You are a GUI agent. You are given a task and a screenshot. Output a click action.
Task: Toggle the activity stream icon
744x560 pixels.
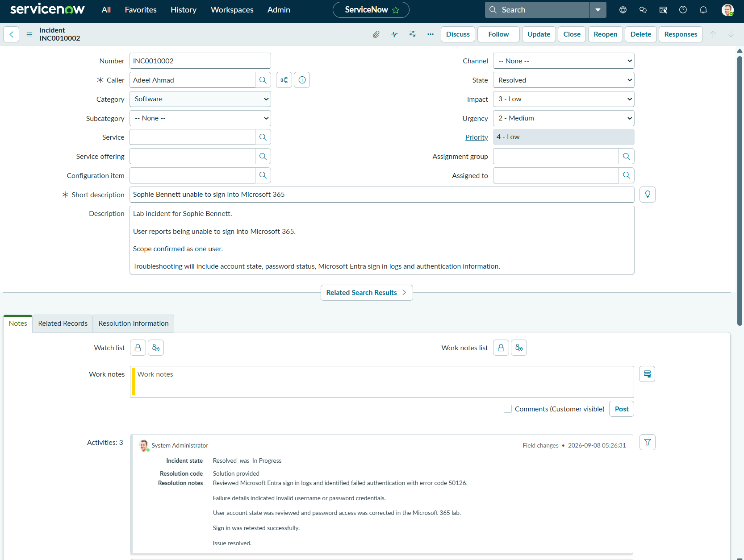click(394, 34)
